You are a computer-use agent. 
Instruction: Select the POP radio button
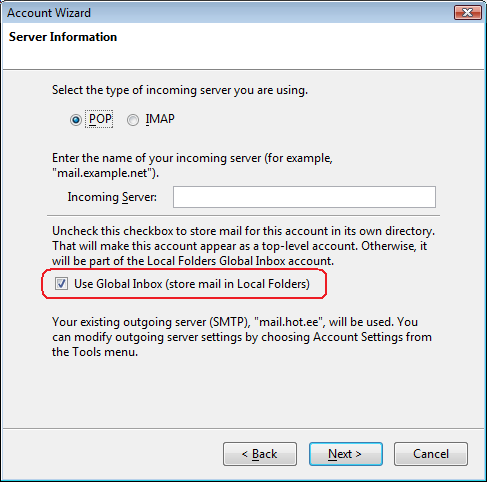[x=76, y=120]
